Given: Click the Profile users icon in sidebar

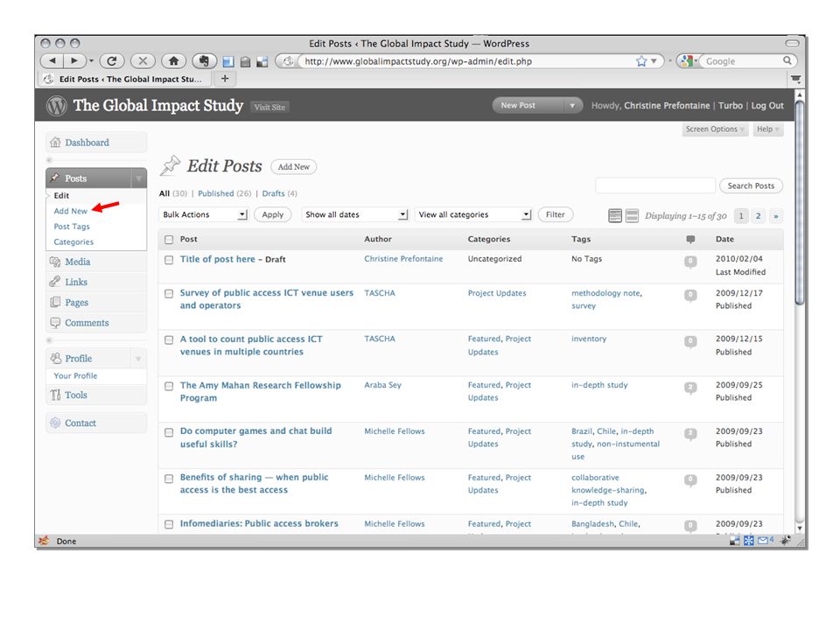Looking at the screenshot, I should pyautogui.click(x=56, y=358).
